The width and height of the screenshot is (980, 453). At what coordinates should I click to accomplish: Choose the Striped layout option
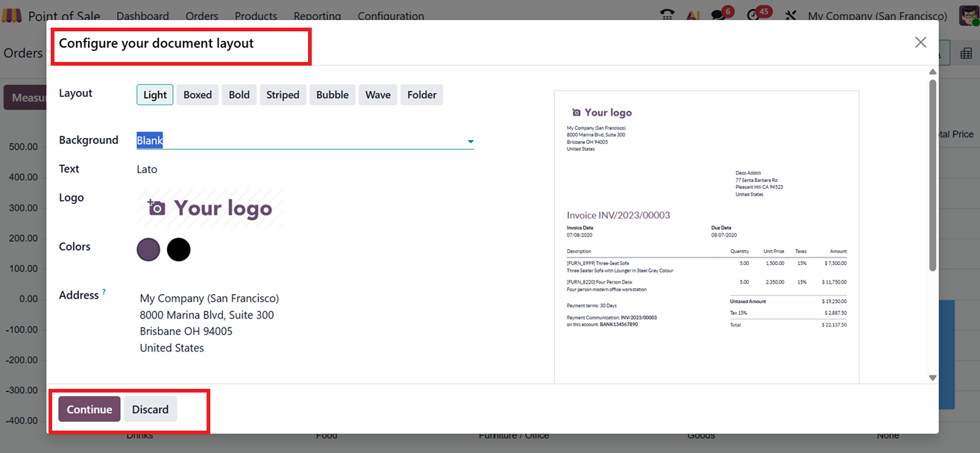tap(283, 95)
